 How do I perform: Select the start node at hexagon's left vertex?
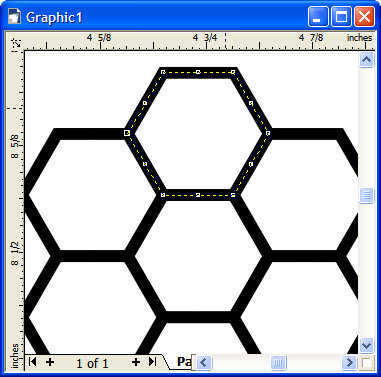127,133
